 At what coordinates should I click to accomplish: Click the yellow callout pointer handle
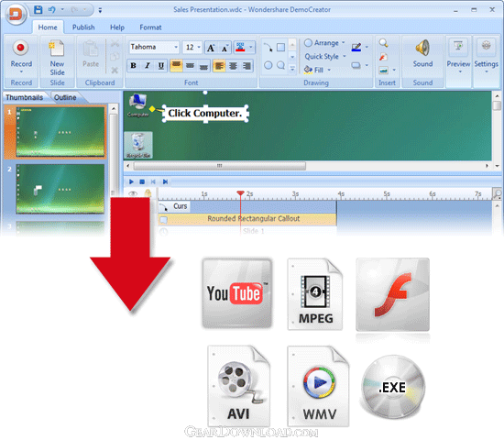pyautogui.click(x=152, y=109)
